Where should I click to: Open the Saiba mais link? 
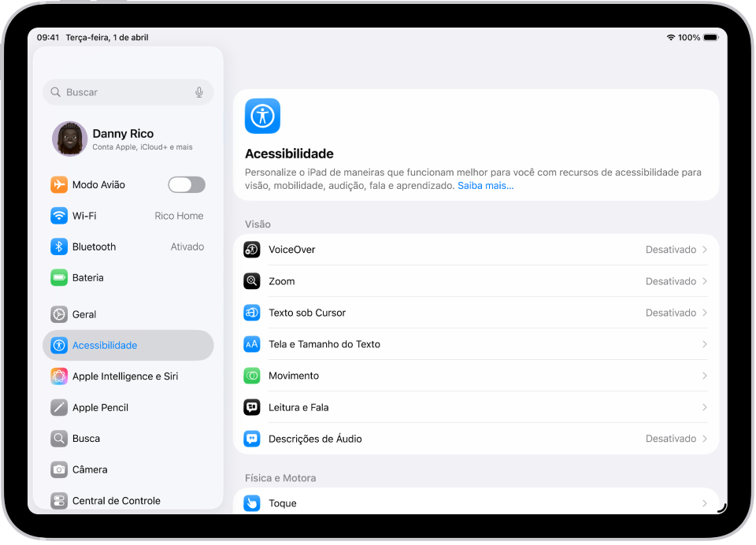pyautogui.click(x=486, y=186)
